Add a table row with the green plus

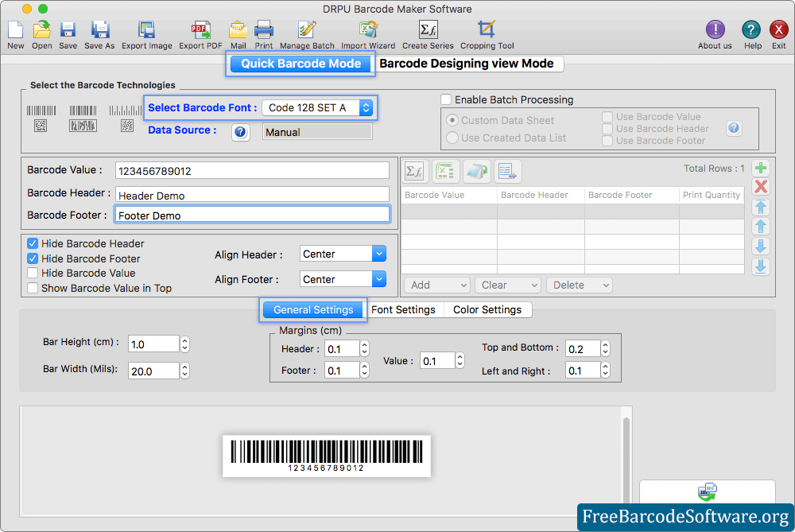(x=761, y=168)
